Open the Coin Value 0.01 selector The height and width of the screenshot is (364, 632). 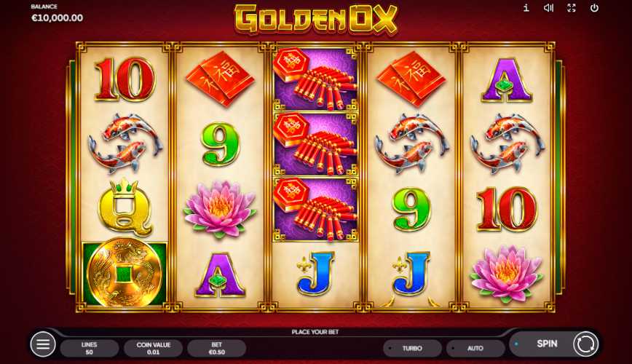[153, 348]
